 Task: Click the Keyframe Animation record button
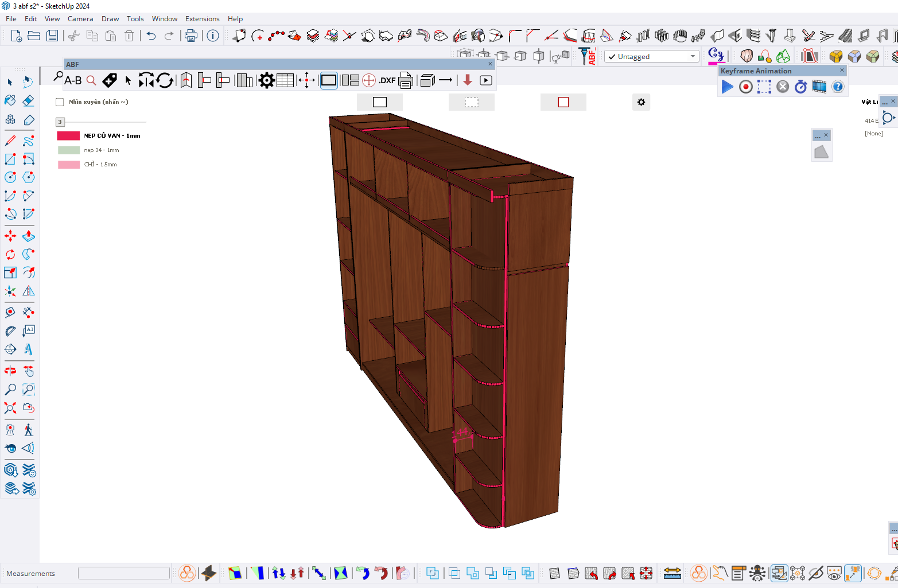745,87
